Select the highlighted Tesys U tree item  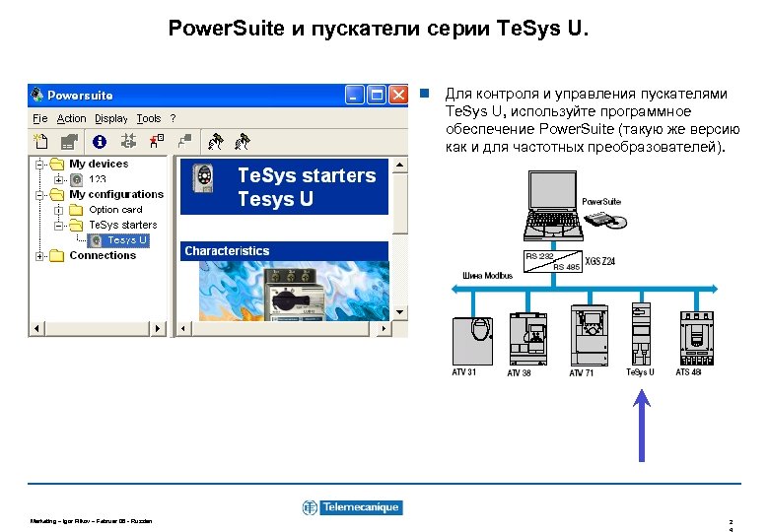coord(118,240)
